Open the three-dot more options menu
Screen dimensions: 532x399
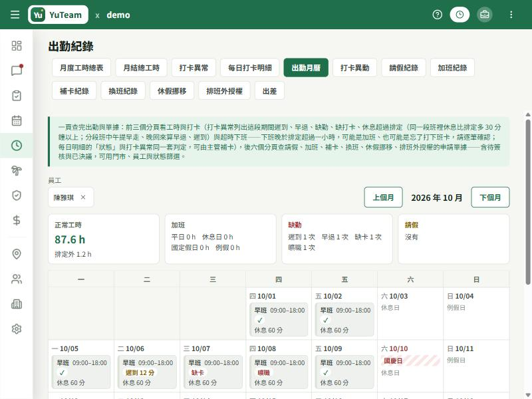(x=511, y=15)
